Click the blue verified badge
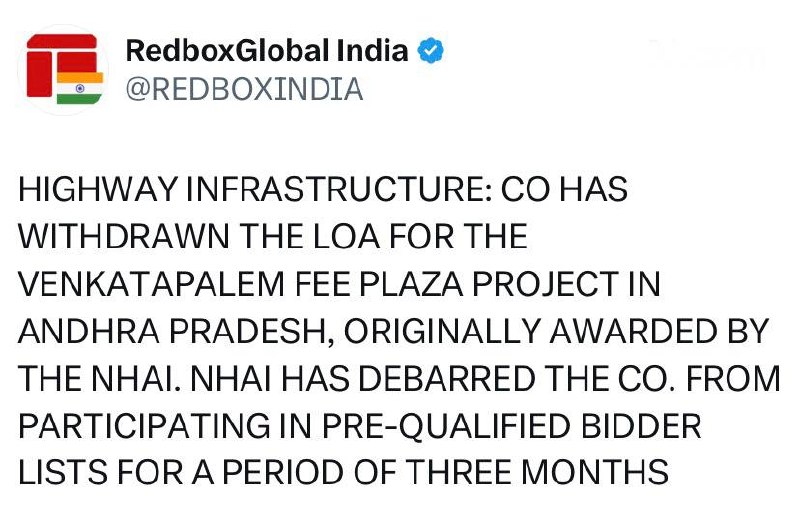800x525 pixels. (x=431, y=51)
